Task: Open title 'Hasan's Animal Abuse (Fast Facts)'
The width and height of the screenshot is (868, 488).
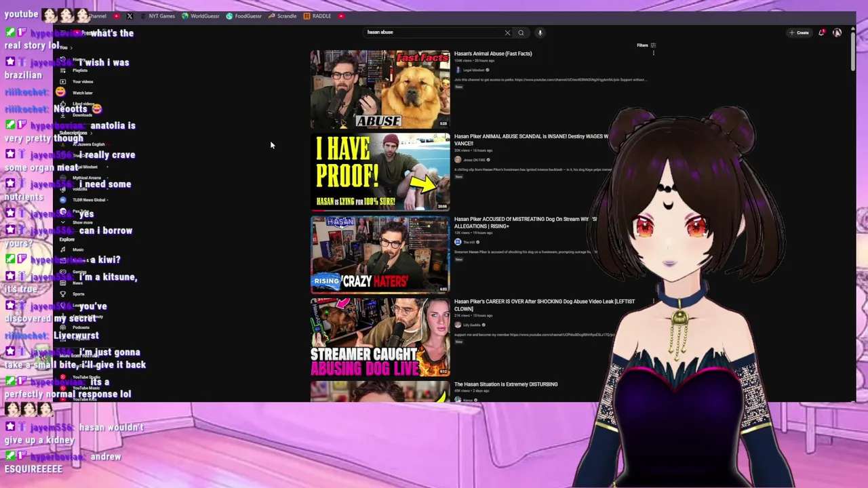Action: click(x=493, y=54)
